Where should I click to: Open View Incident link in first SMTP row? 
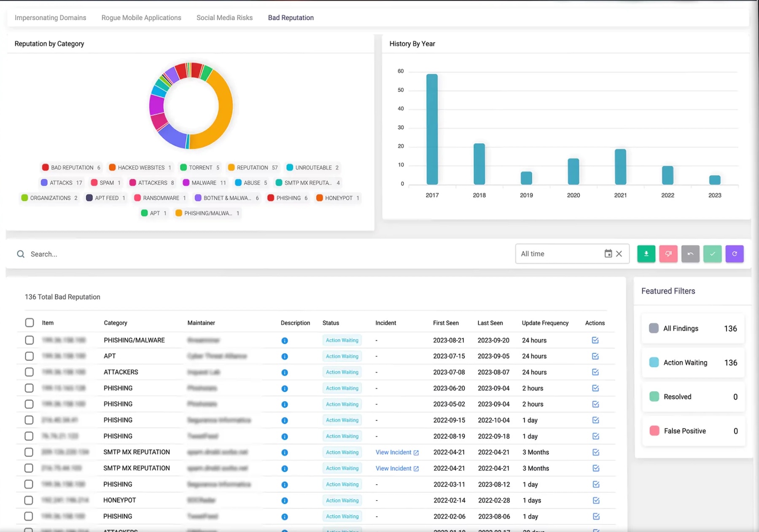pos(397,452)
